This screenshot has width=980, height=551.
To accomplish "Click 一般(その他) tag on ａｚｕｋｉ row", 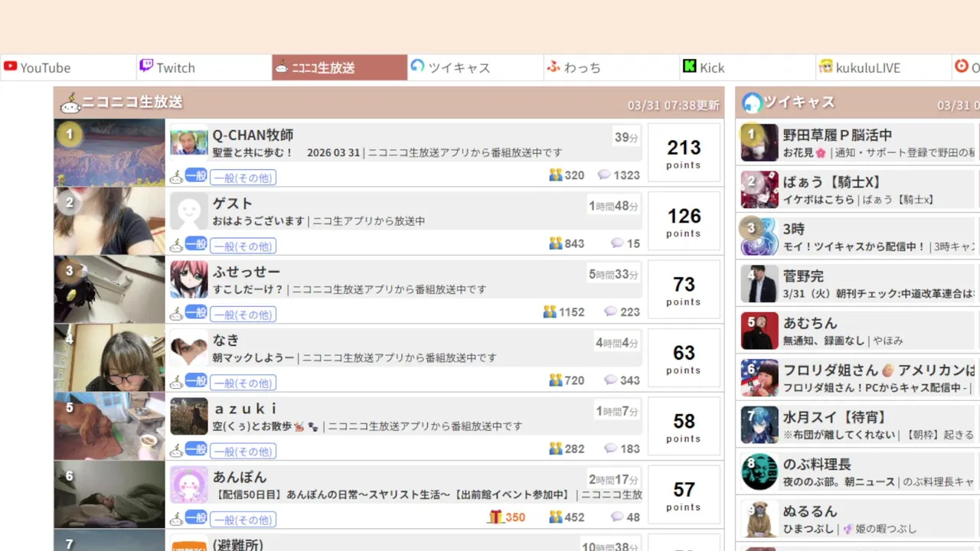I will click(x=243, y=451).
